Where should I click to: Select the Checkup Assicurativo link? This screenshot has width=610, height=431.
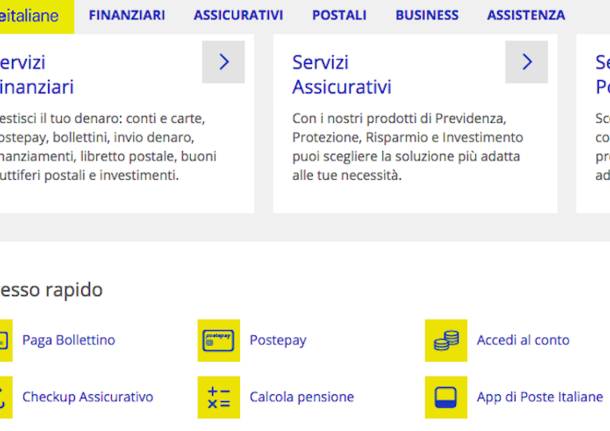point(88,397)
